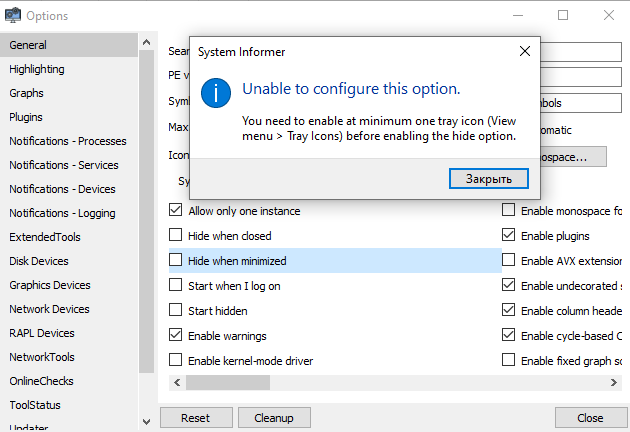Select Notifications - Services page
Image resolution: width=630 pixels, height=432 pixels.
69,165
